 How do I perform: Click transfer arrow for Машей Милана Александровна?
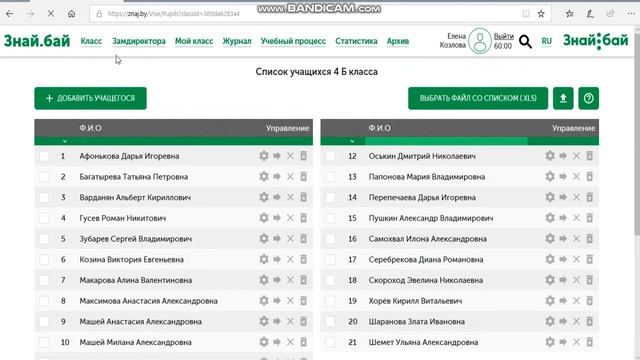tap(277, 342)
